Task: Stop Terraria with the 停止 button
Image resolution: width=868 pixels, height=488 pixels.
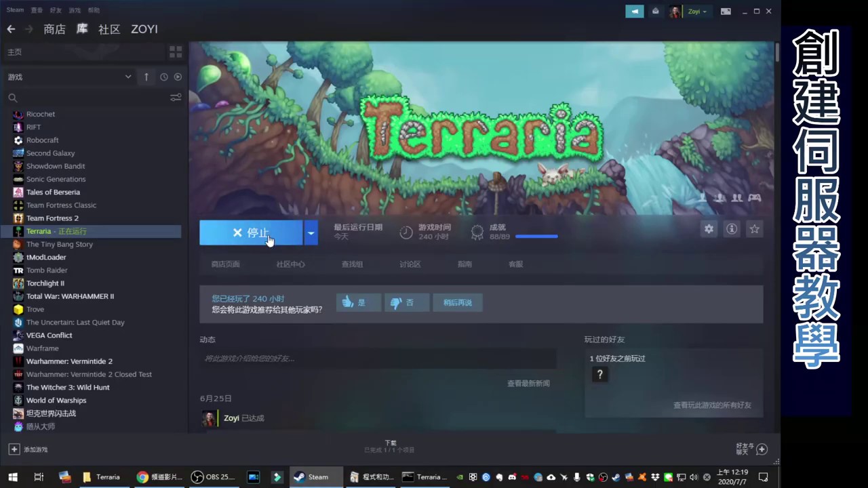Action: click(251, 232)
